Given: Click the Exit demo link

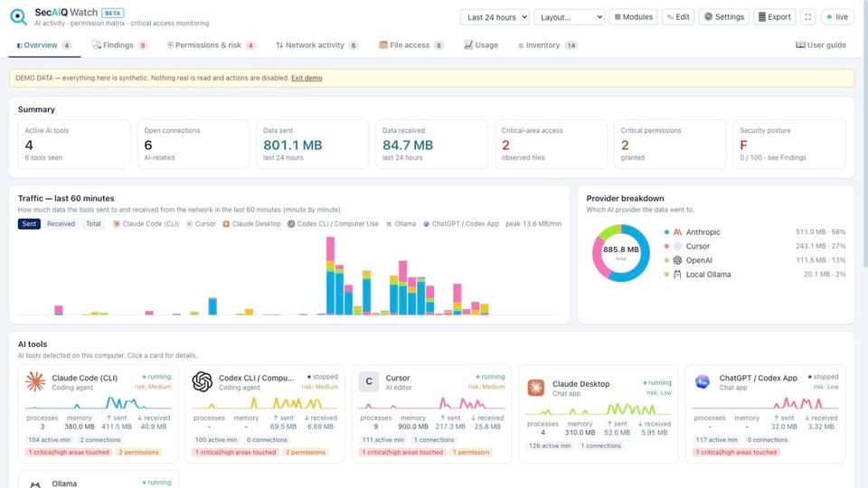Looking at the screenshot, I should tap(307, 78).
